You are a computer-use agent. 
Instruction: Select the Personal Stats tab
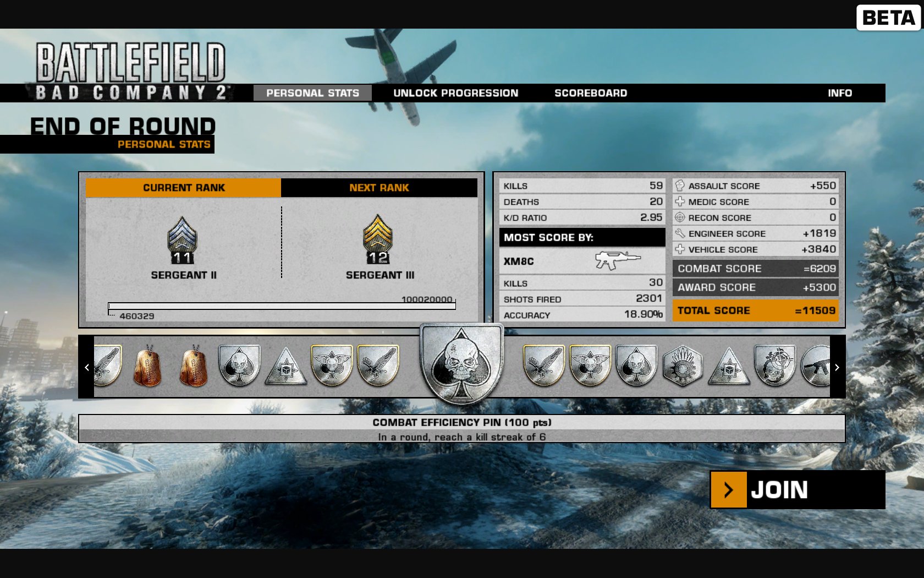pyautogui.click(x=312, y=93)
